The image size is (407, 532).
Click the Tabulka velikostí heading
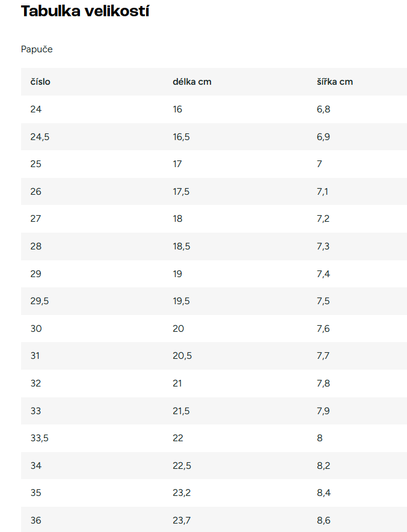point(85,11)
